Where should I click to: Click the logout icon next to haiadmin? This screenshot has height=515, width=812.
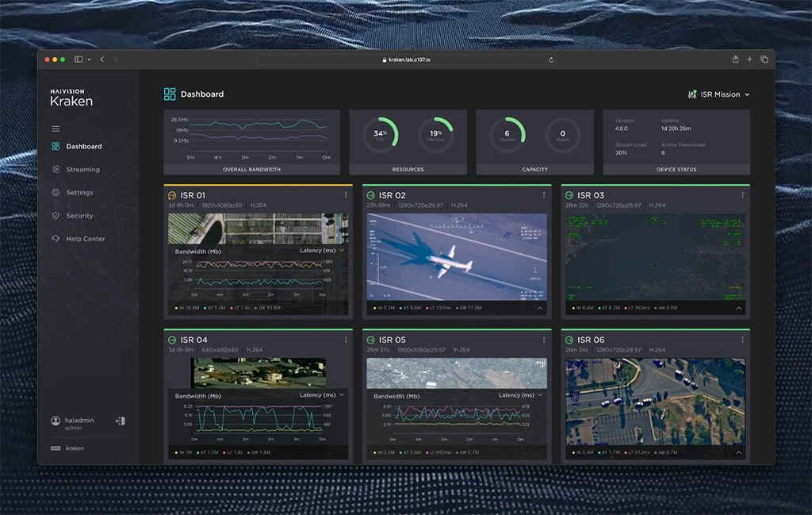click(x=121, y=421)
